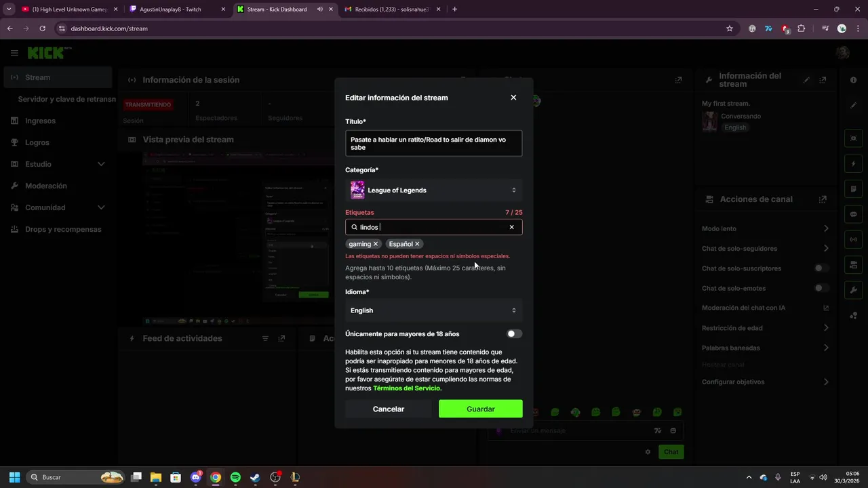This screenshot has width=868, height=488.
Task: Click the green Chat send button
Action: tap(671, 452)
